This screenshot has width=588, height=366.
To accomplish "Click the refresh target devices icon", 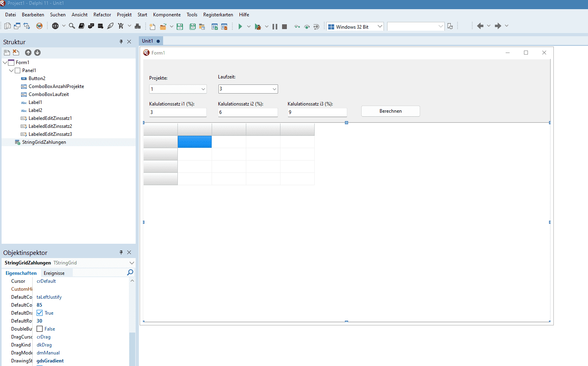I will click(450, 26).
